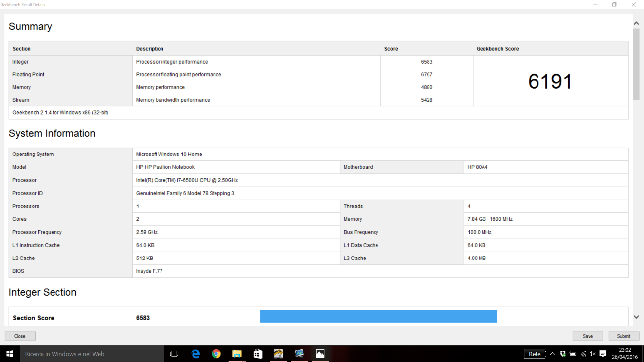This screenshot has width=644, height=362.
Task: Select the 'HP 80A4' motherboard value
Action: [478, 167]
